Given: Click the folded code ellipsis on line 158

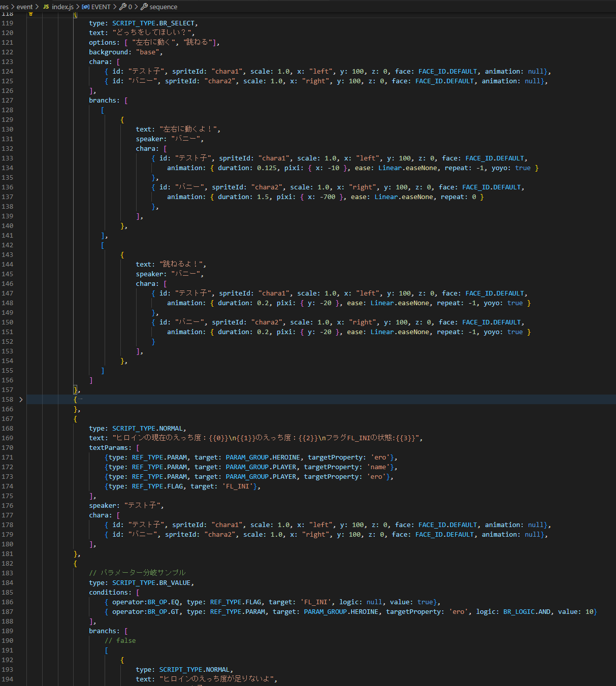Looking at the screenshot, I should tap(80, 399).
